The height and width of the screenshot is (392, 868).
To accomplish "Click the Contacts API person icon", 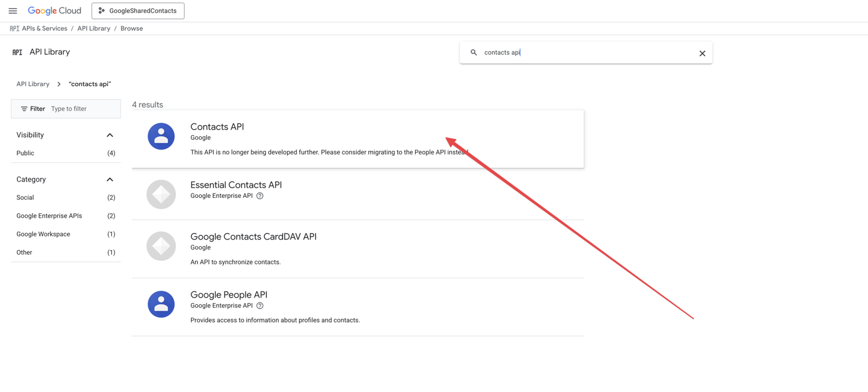I will point(161,136).
